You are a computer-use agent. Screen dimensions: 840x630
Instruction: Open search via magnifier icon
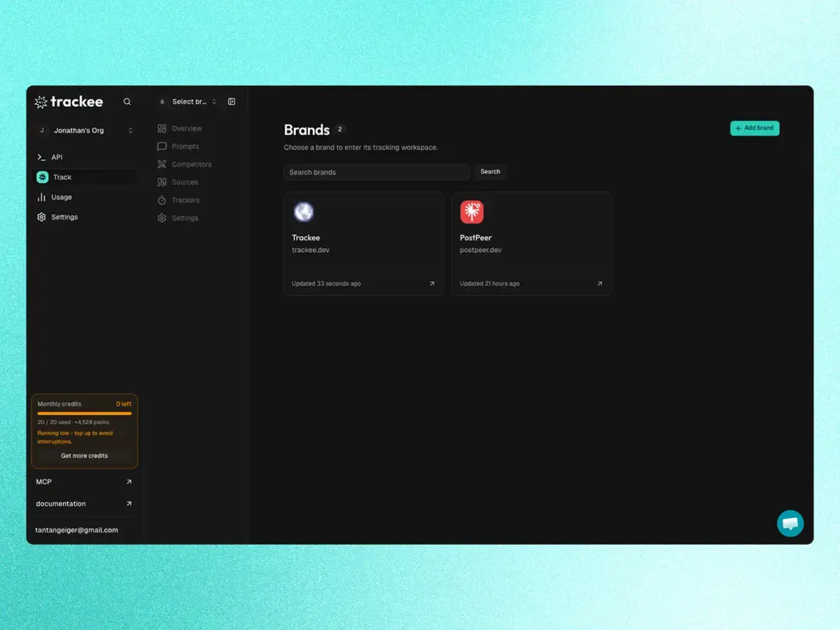tap(127, 101)
